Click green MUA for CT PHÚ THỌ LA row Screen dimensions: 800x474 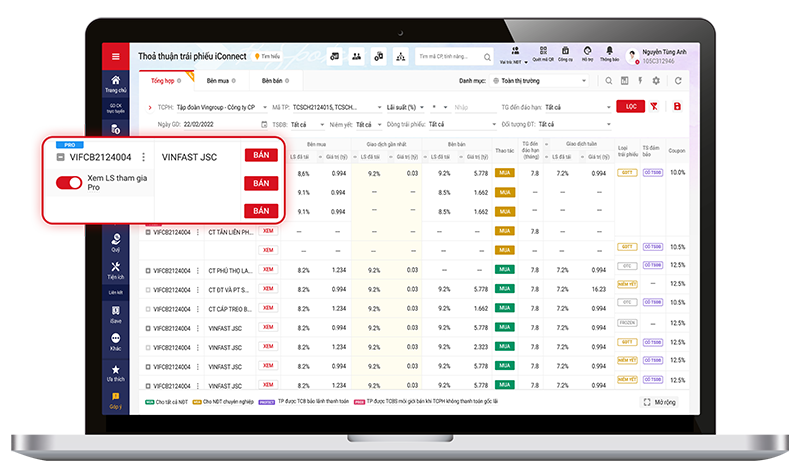(x=505, y=269)
